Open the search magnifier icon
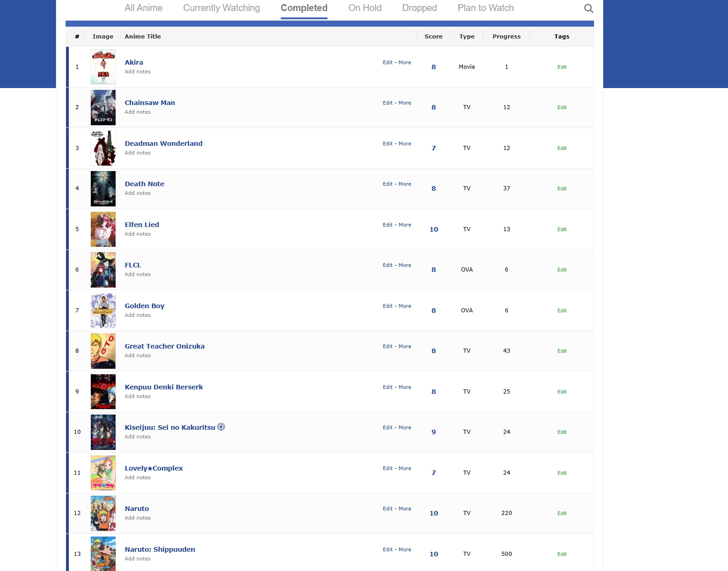The height and width of the screenshot is (571, 728). pyautogui.click(x=589, y=8)
